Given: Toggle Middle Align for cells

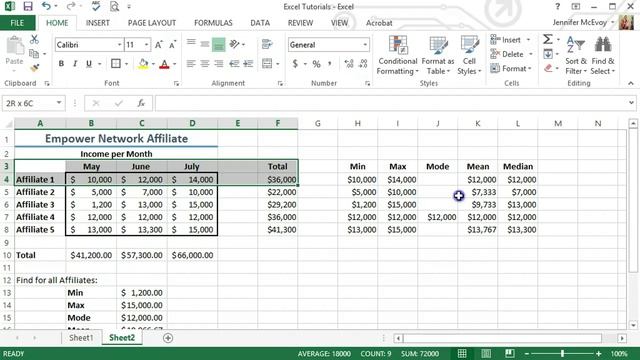Looking at the screenshot, I should click(205, 44).
